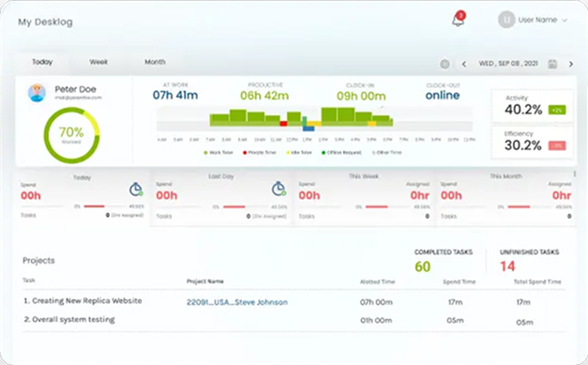Click the At Work 07h 41m value
Viewport: 588px width, 365px height.
click(x=175, y=96)
